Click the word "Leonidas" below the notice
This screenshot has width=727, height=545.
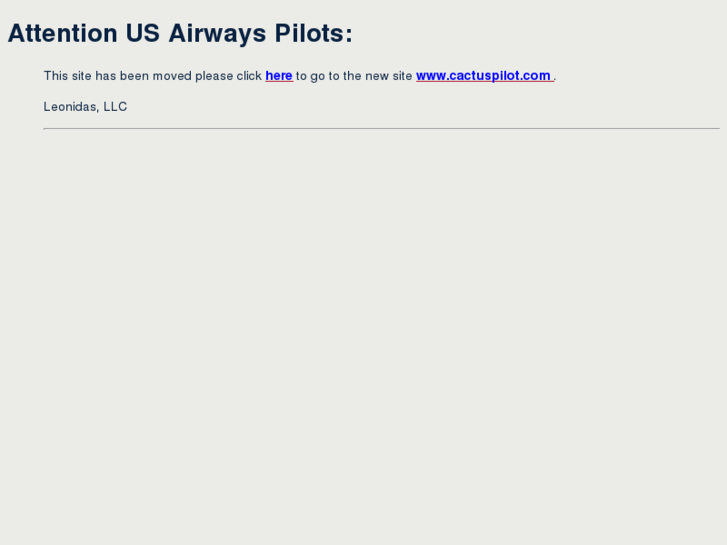(71, 107)
